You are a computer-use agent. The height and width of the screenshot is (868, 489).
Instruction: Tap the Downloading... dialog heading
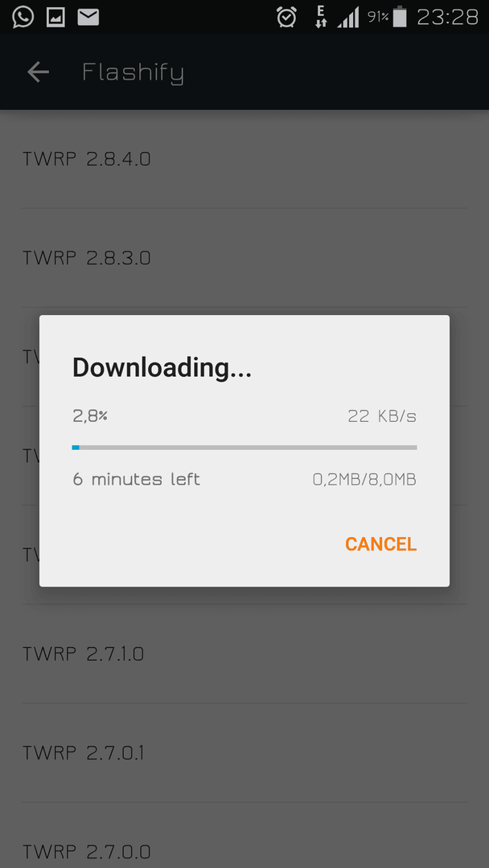point(162,368)
